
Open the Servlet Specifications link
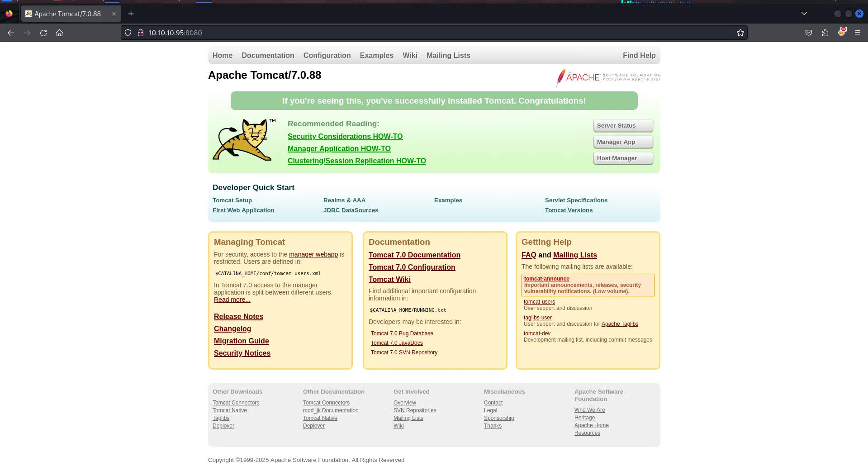[x=576, y=200]
